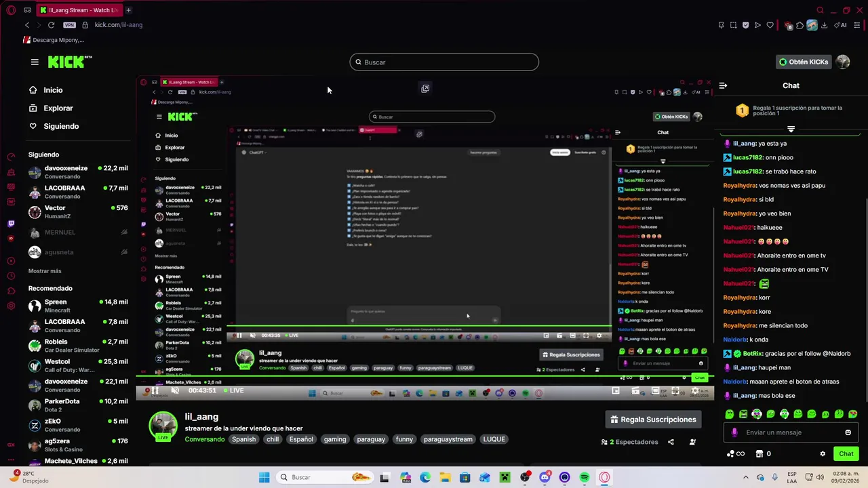Open Opera AI assistant
The height and width of the screenshot is (488, 868).
point(842,25)
